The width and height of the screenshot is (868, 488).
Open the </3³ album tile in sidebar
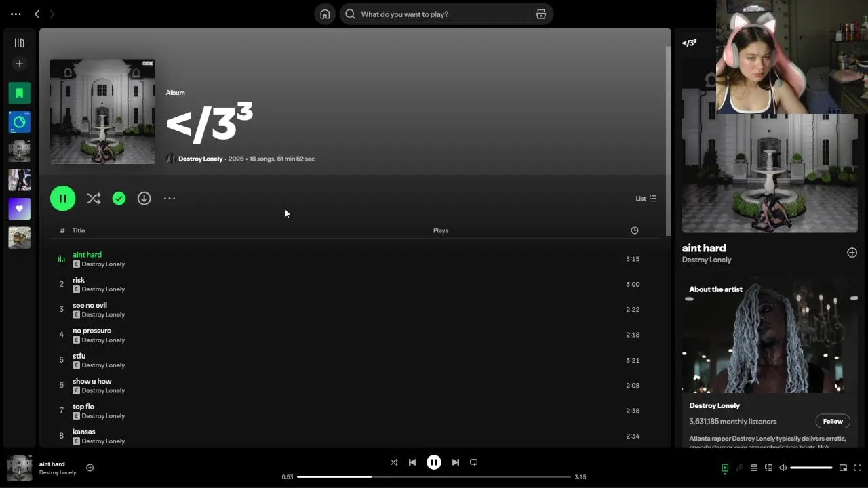[x=19, y=151]
